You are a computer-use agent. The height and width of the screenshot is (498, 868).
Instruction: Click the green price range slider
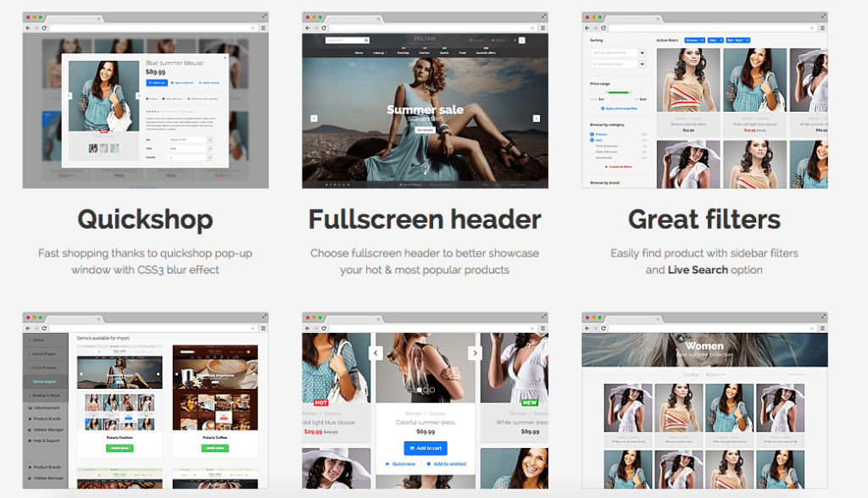620,92
